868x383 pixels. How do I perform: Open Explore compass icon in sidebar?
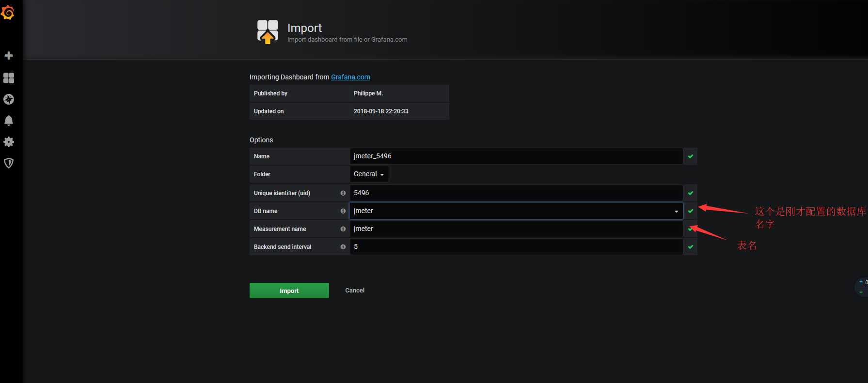pyautogui.click(x=9, y=99)
